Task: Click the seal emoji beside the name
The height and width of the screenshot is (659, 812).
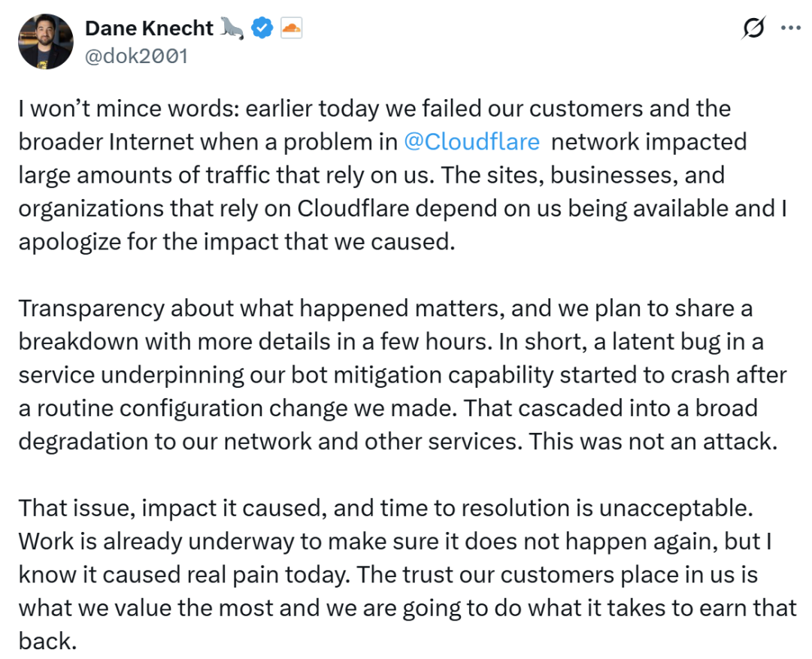Action: coord(232,29)
